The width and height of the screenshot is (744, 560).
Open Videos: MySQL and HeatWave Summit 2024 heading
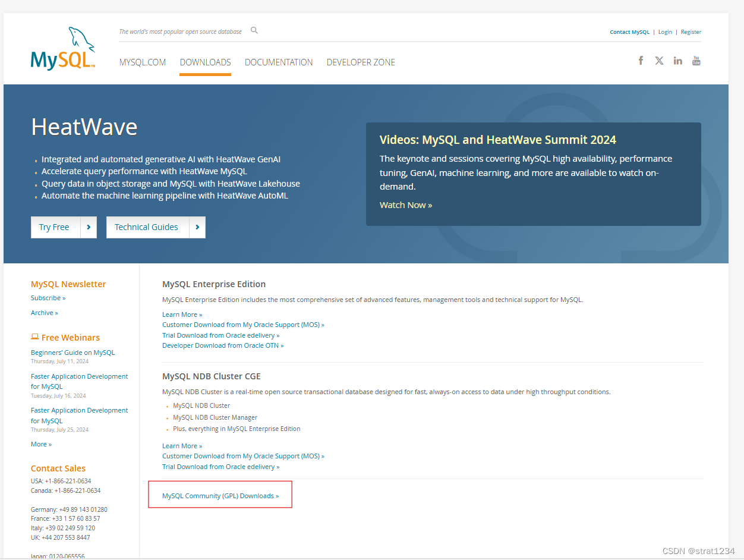[498, 140]
